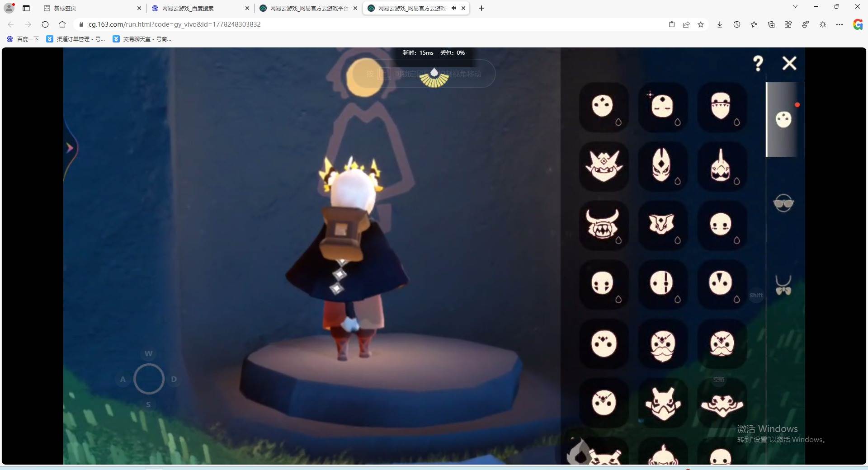Go back to previous page
Image resolution: width=868 pixels, height=470 pixels.
click(11, 24)
